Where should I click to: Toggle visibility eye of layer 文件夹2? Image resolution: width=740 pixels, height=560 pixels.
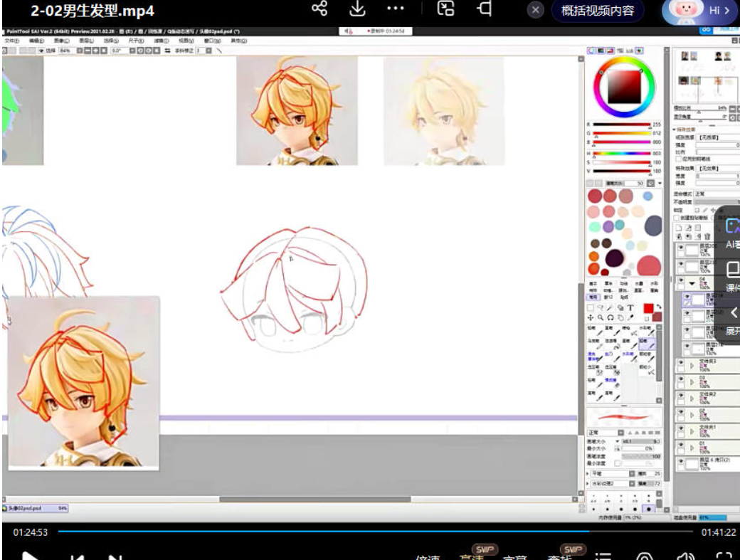point(680,396)
